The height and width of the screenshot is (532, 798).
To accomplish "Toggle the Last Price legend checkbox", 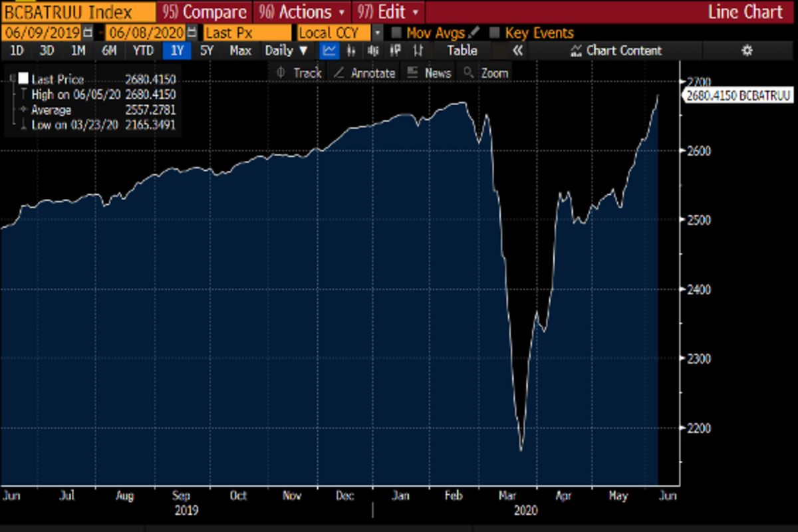I will [x=23, y=78].
